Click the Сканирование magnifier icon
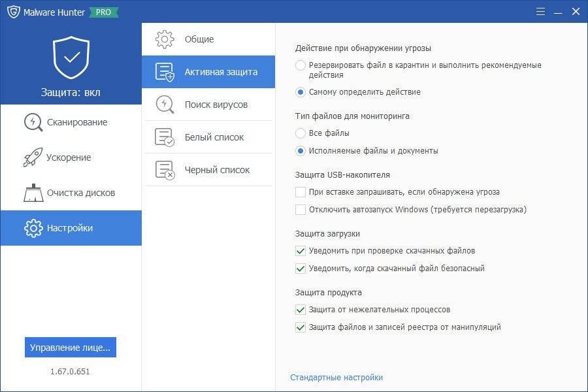Viewport: 588px width, 392px height. coord(33,122)
